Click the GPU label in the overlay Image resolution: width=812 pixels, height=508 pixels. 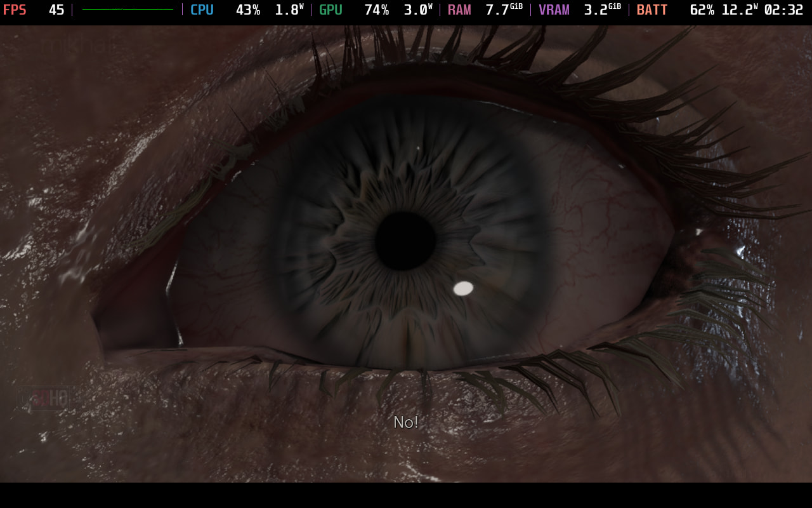coord(331,10)
